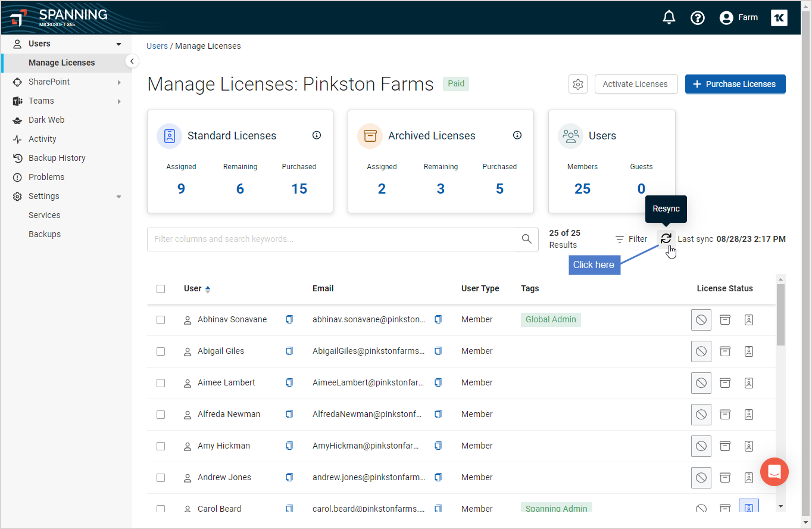Follow the Users breadcrumb link
This screenshot has width=812, height=529.
[157, 46]
